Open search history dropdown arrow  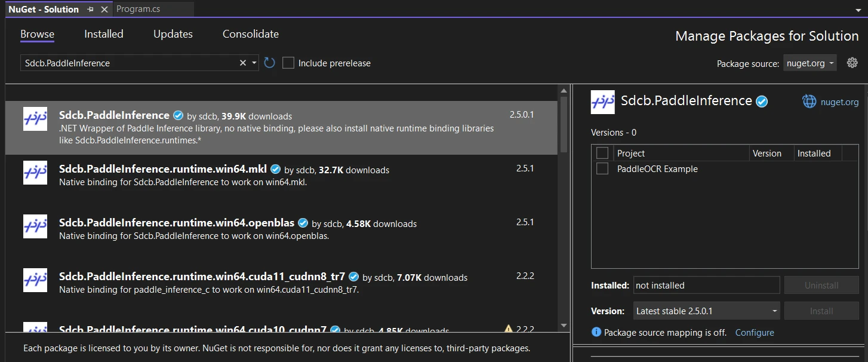point(254,63)
